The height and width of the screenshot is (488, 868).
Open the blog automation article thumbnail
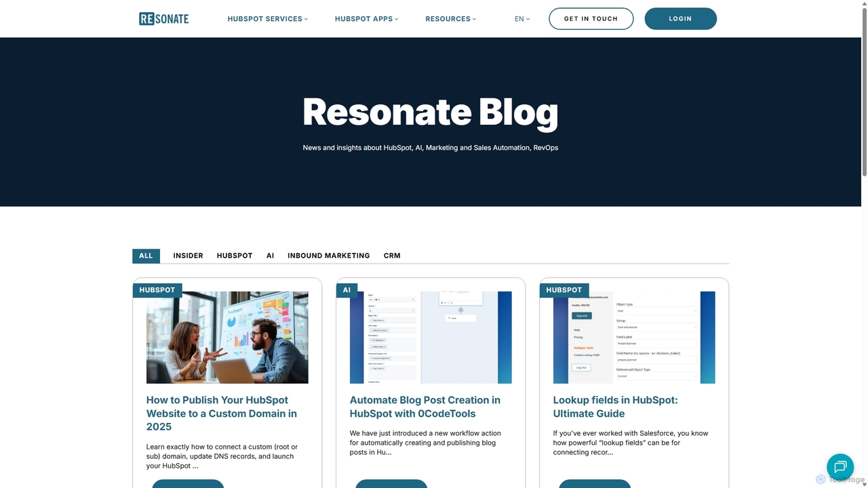[431, 338]
